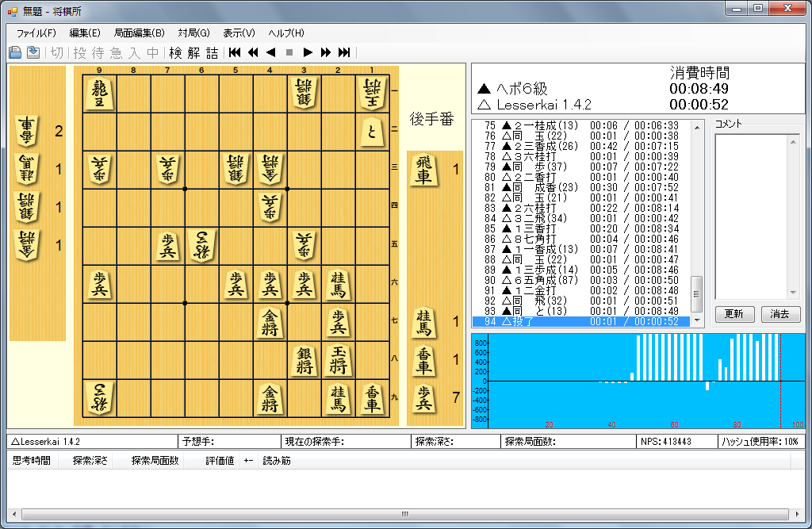
Task: Click the 解 solve toolbar button
Action: 194,53
